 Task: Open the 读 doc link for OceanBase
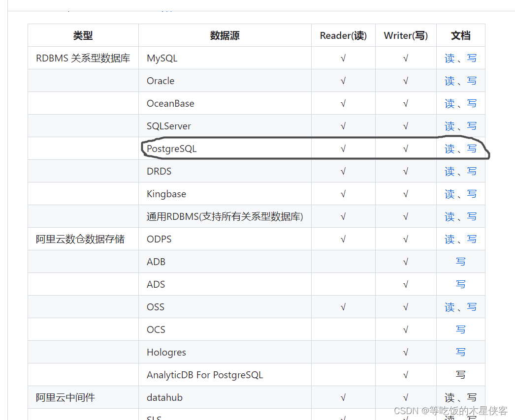pos(450,103)
